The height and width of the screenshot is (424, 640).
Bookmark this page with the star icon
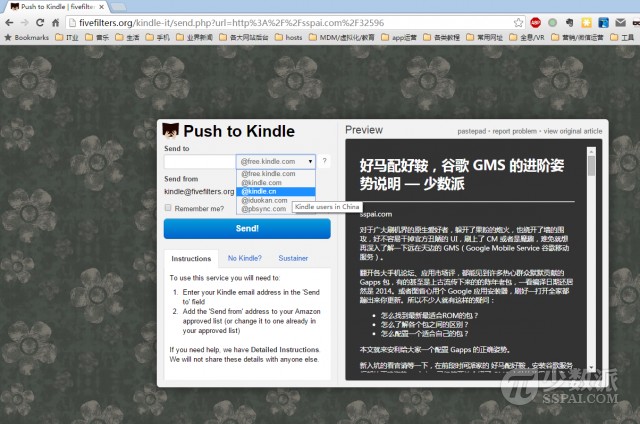[x=518, y=22]
